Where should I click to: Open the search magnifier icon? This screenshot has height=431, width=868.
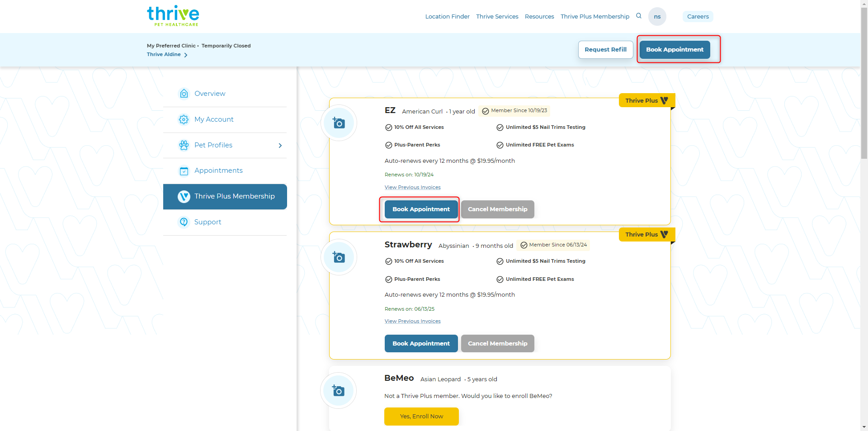(639, 16)
